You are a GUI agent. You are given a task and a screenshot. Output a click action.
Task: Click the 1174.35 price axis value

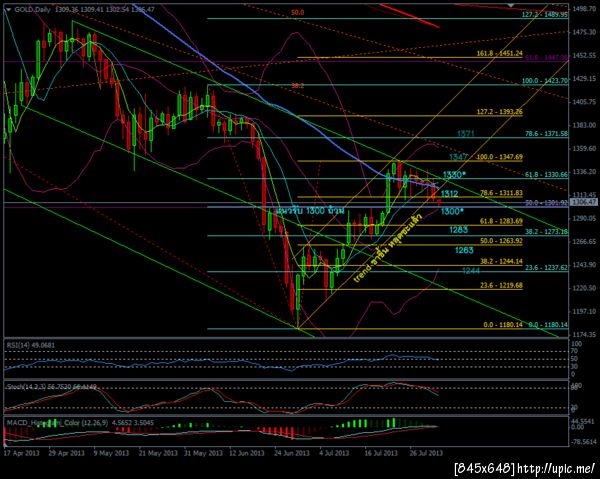pos(584,335)
